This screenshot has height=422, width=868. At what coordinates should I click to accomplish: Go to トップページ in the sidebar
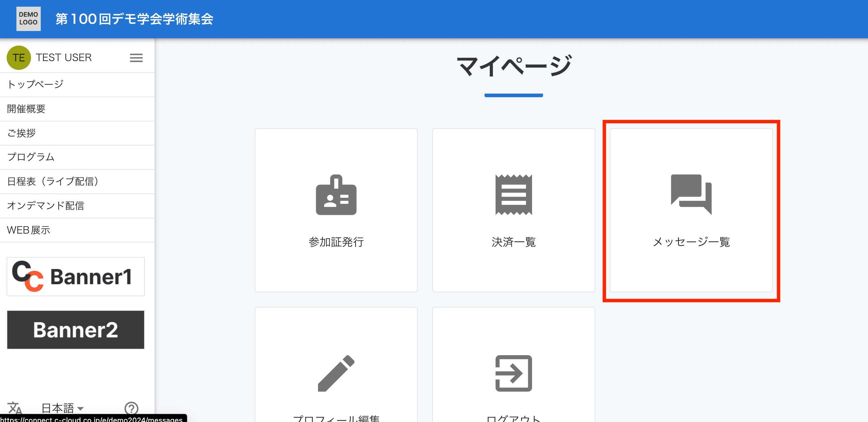(77, 84)
